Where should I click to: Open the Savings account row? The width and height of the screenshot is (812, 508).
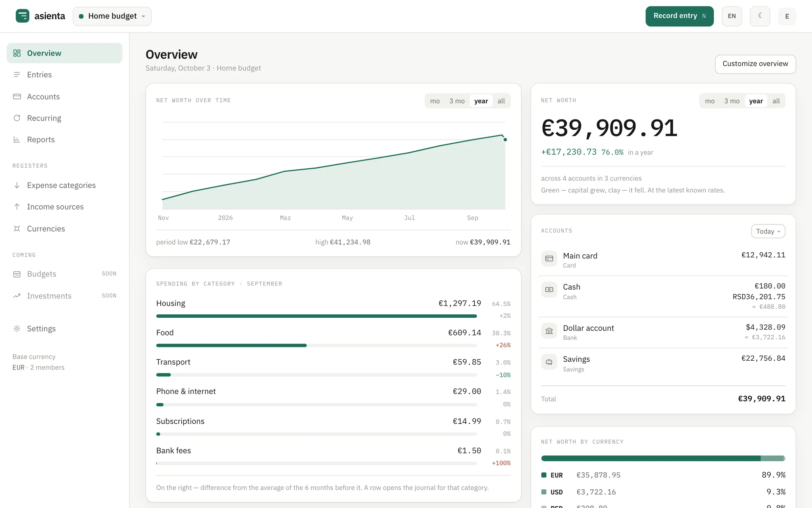[663, 364]
